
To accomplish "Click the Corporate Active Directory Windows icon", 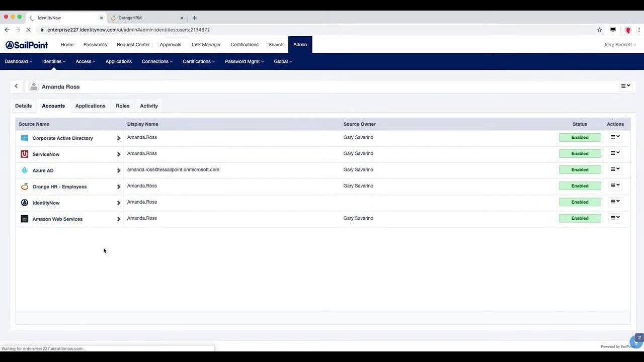I will (24, 138).
